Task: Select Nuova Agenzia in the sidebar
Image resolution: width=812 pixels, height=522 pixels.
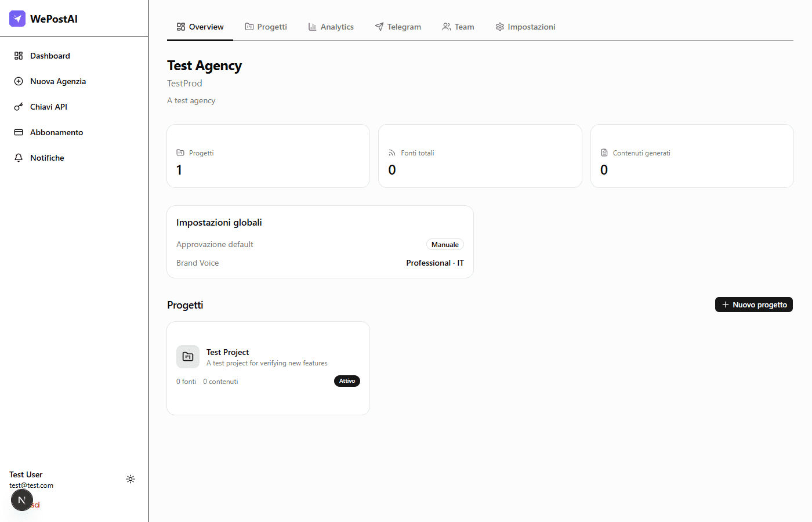Action: click(x=57, y=81)
